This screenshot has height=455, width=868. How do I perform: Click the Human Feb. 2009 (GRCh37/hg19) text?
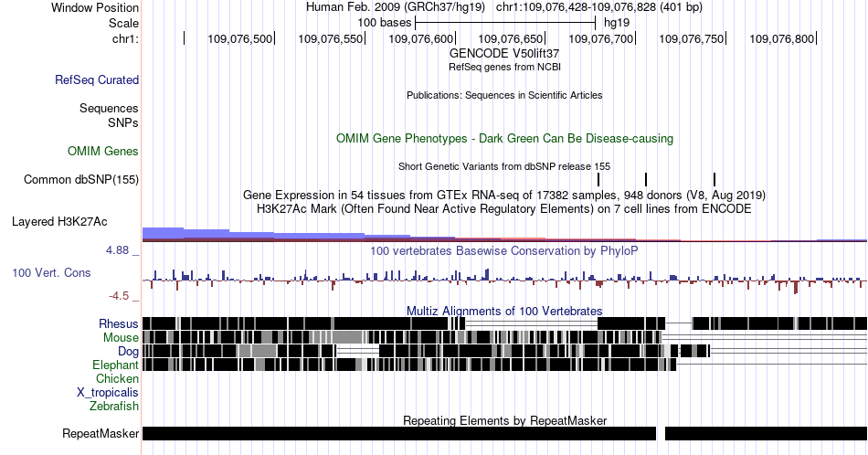(396, 7)
